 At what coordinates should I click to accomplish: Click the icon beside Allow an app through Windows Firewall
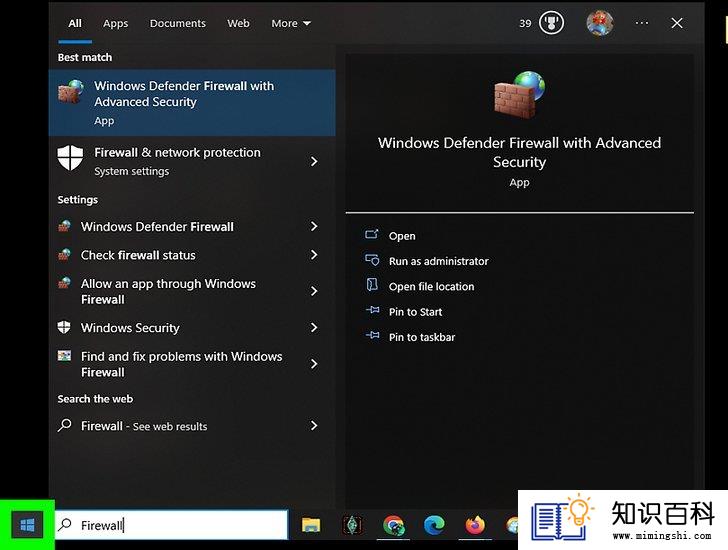click(64, 283)
